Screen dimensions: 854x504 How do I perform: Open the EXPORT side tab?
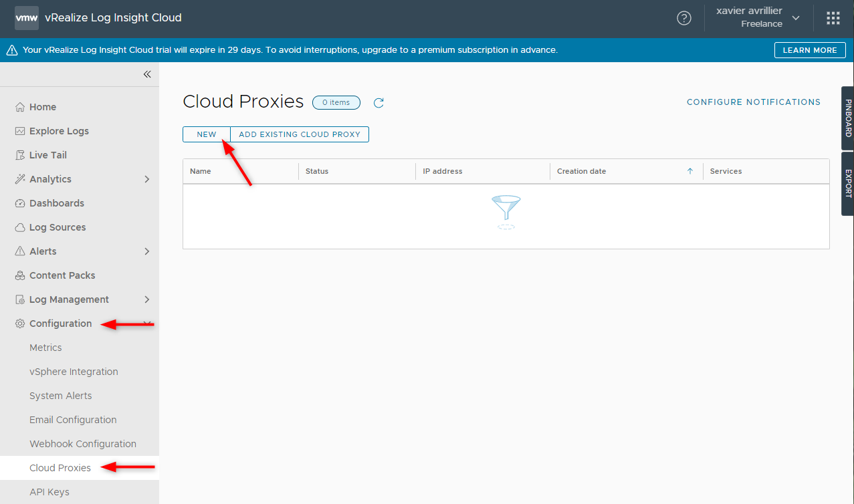(x=848, y=183)
